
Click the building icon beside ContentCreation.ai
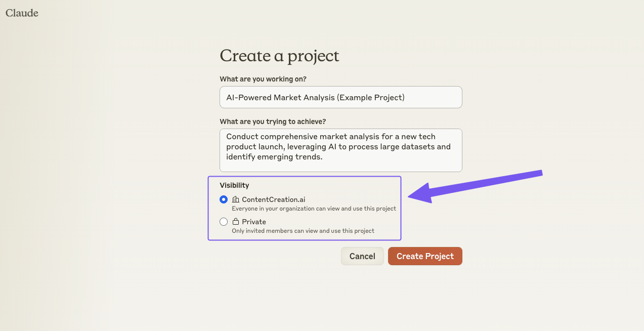236,199
